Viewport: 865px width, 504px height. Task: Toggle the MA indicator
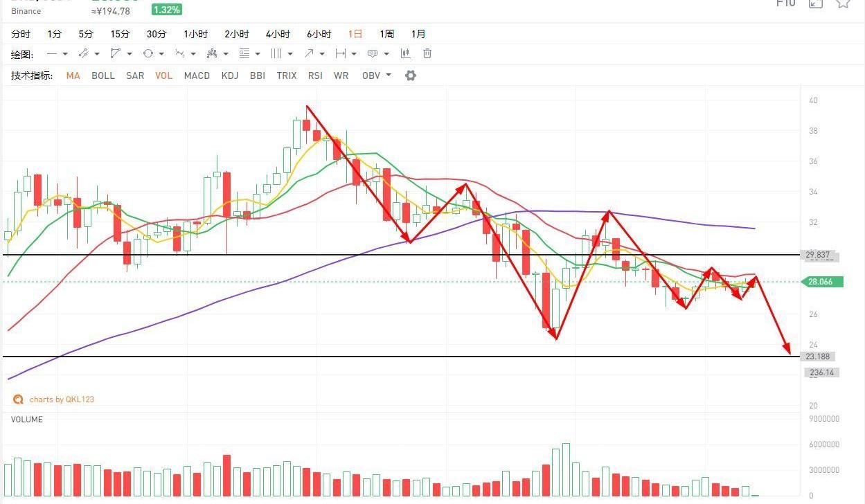coord(73,75)
